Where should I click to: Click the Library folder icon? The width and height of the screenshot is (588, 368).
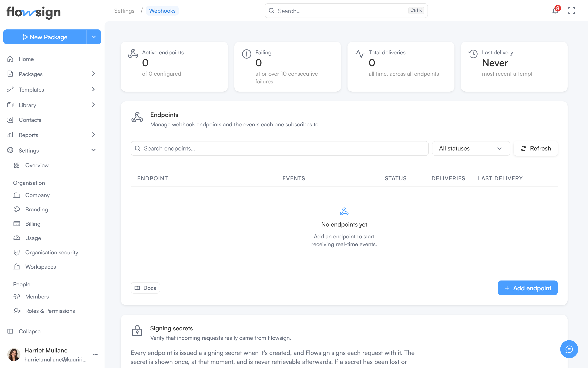[10, 105]
